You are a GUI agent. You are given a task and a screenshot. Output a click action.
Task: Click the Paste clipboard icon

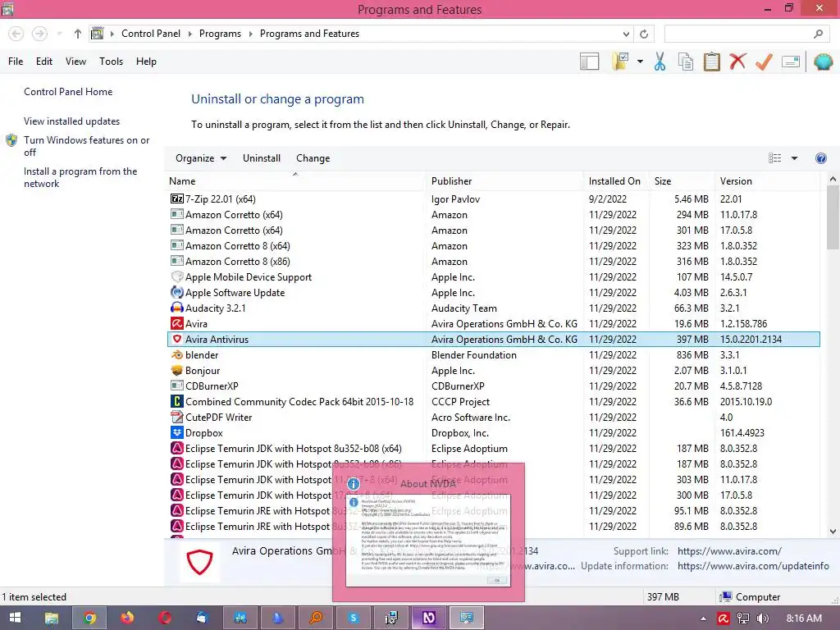click(711, 62)
